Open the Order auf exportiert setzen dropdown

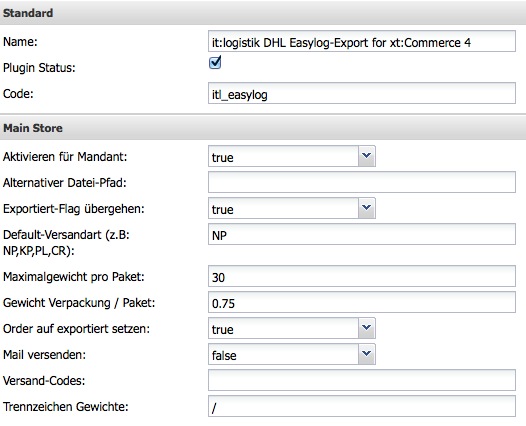tap(292, 328)
